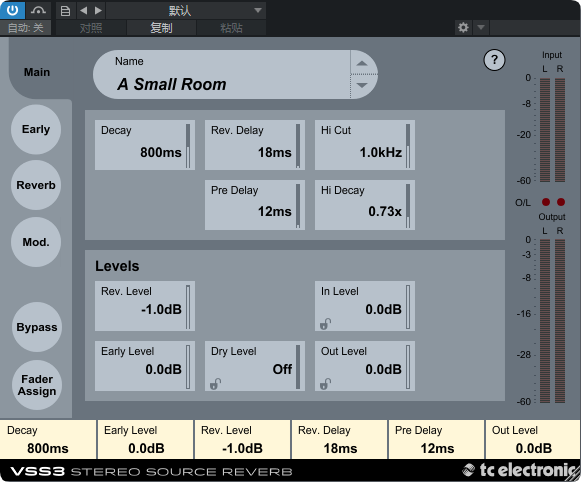Adjust the Pre Delay slider bar
The image size is (581, 482).
(x=298, y=206)
